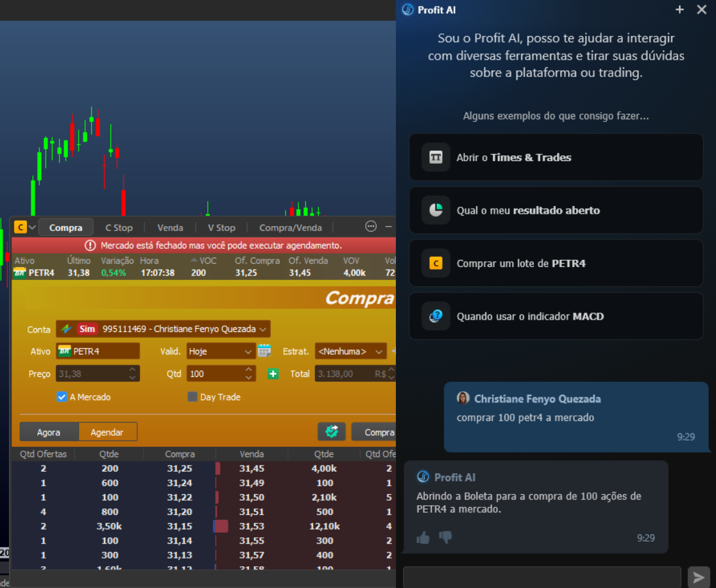Image resolution: width=716 pixels, height=588 pixels.
Task: Click the pie chart resultado aberto icon
Action: [x=436, y=210]
